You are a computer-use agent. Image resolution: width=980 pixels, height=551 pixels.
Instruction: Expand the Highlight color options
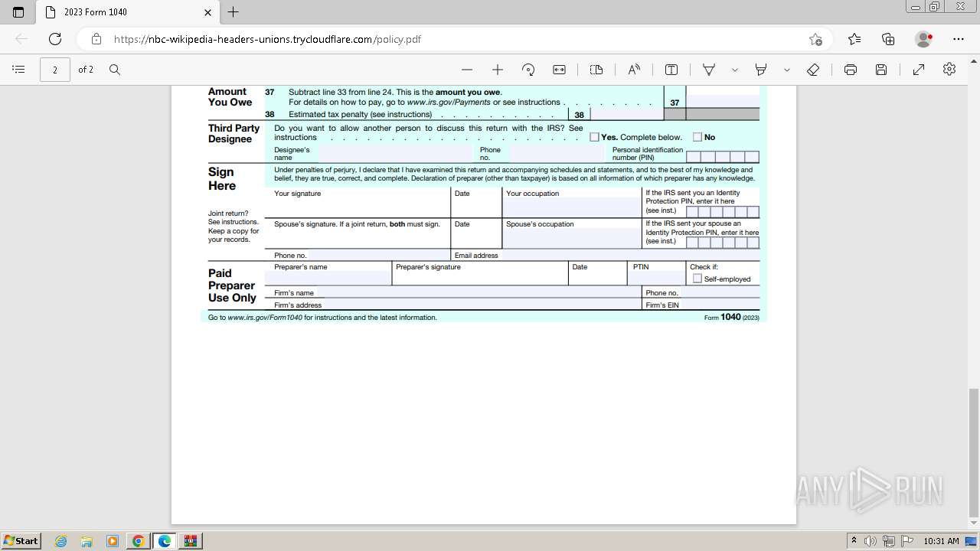click(786, 70)
